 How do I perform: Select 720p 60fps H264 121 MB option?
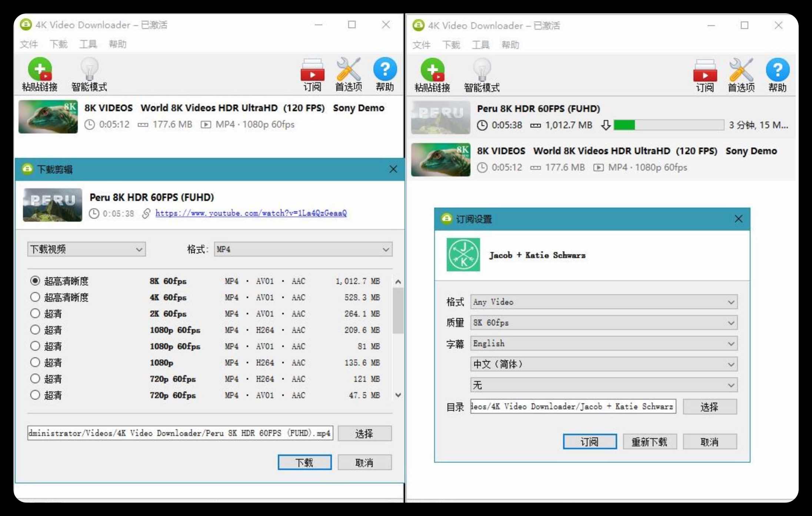pyautogui.click(x=35, y=379)
